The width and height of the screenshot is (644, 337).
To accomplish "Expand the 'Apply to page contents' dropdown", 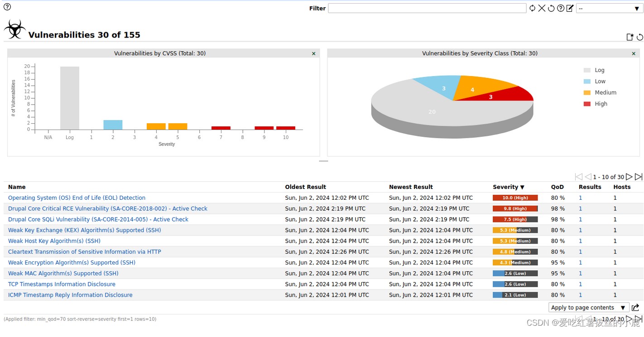I will [588, 308].
